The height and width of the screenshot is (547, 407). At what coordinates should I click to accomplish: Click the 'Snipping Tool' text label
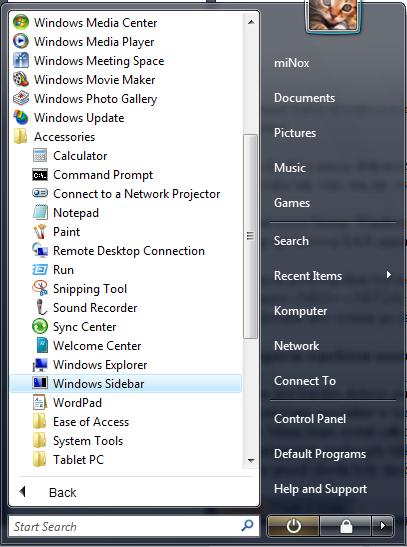[x=90, y=289]
